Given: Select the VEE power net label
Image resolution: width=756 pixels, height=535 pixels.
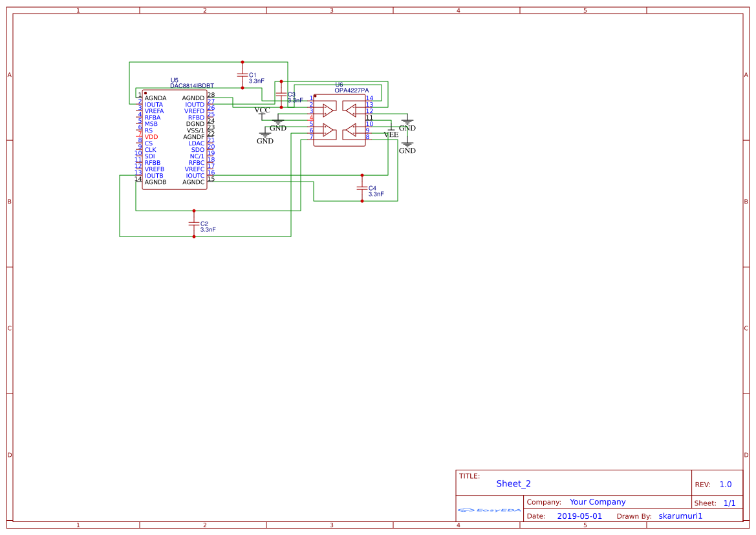Looking at the screenshot, I should [391, 135].
